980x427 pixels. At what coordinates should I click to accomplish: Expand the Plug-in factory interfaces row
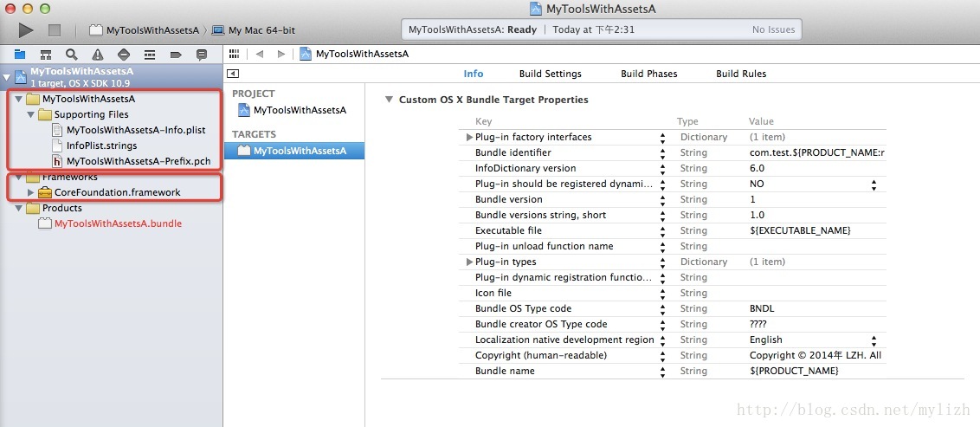click(470, 137)
